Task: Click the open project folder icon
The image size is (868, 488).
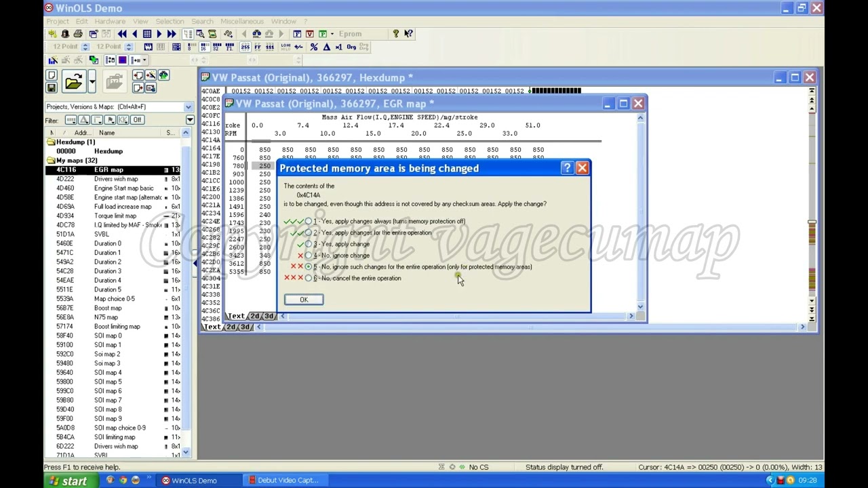Action: 73,82
